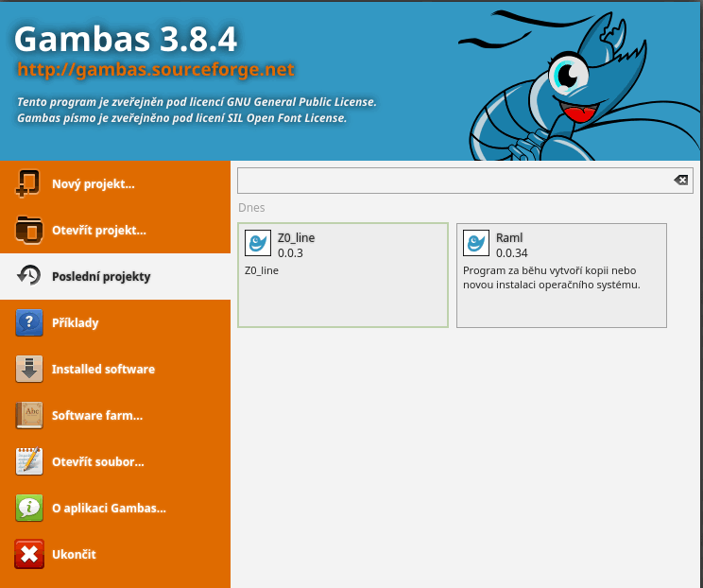
Task: Click the Raml project shrimp icon
Action: coord(476,244)
